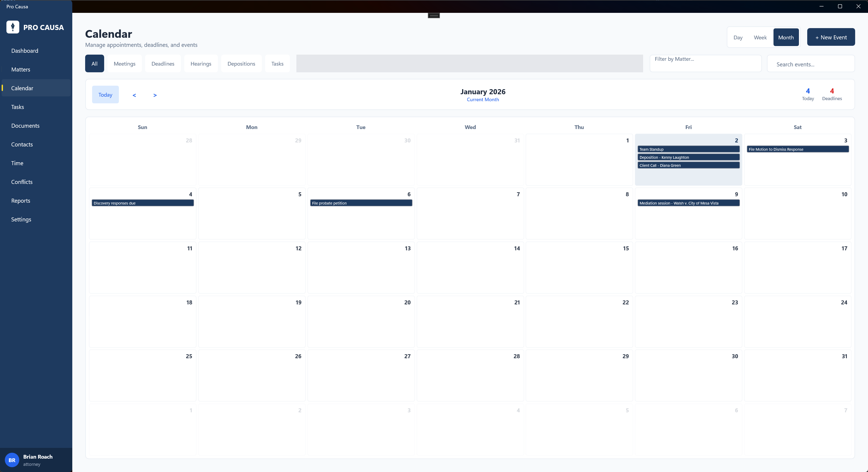
Task: Click the PRO CAUSA logo icon
Action: coord(13,27)
